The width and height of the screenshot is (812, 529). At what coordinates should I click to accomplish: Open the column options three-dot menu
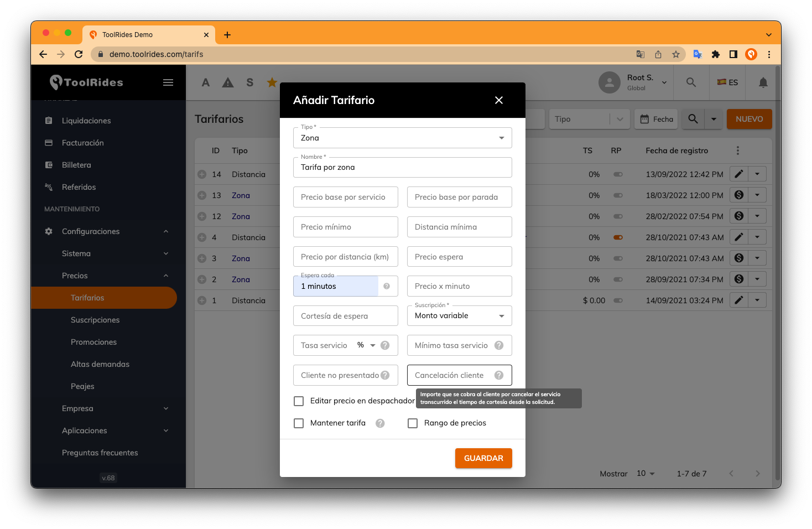[737, 151]
